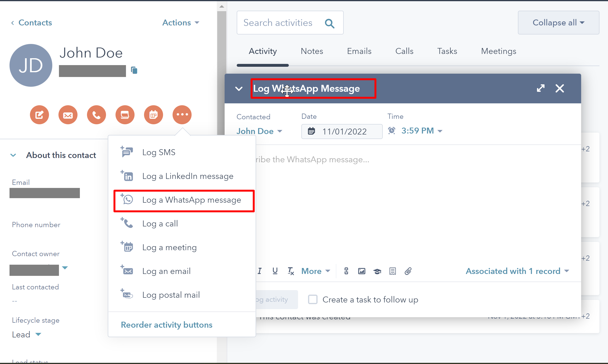Screen dimensions: 608x364
Task: Copy the email using the clipboard icon
Action: point(134,70)
